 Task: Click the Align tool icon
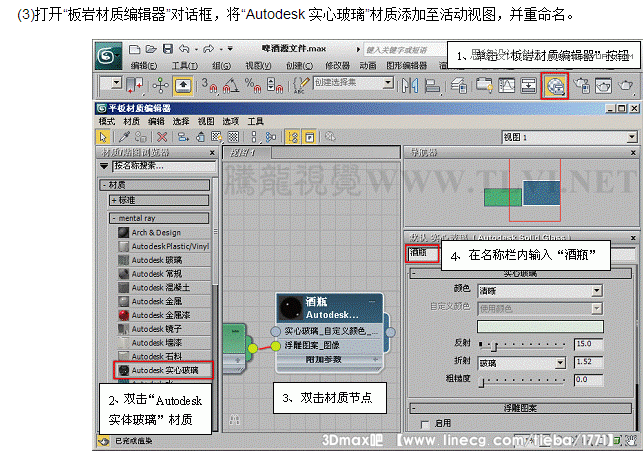[432, 85]
